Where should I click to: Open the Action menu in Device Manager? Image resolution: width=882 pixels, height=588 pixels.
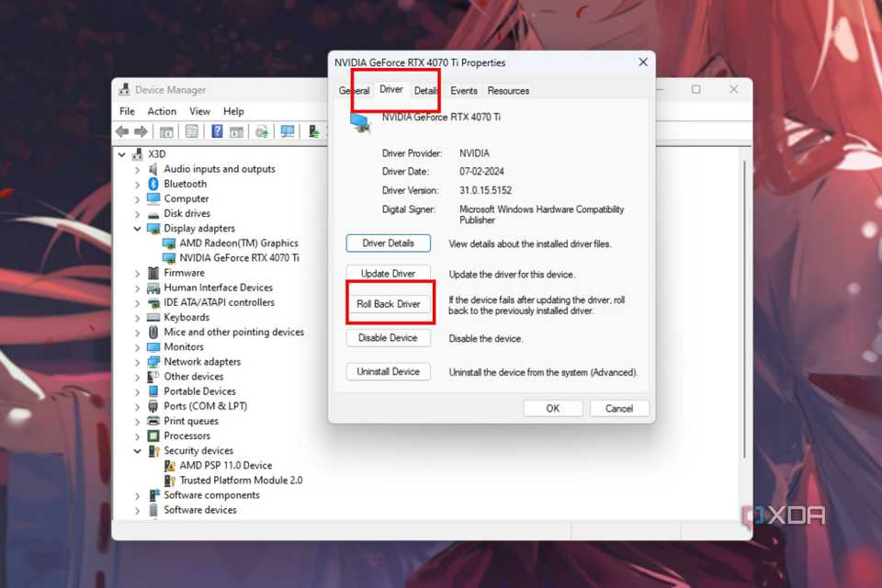click(162, 110)
